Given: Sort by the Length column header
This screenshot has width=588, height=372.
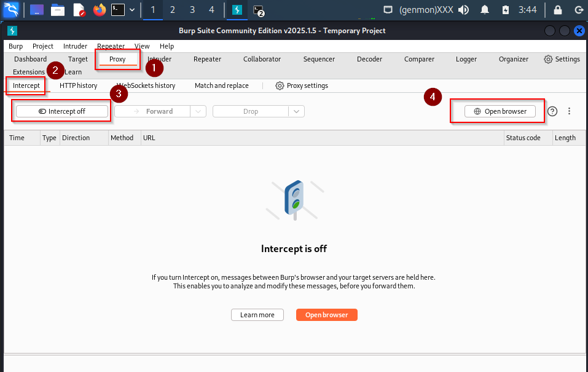Looking at the screenshot, I should (x=569, y=138).
